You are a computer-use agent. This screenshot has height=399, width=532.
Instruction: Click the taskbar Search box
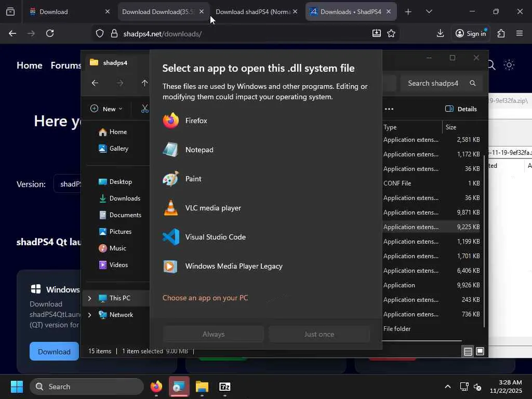point(87,387)
